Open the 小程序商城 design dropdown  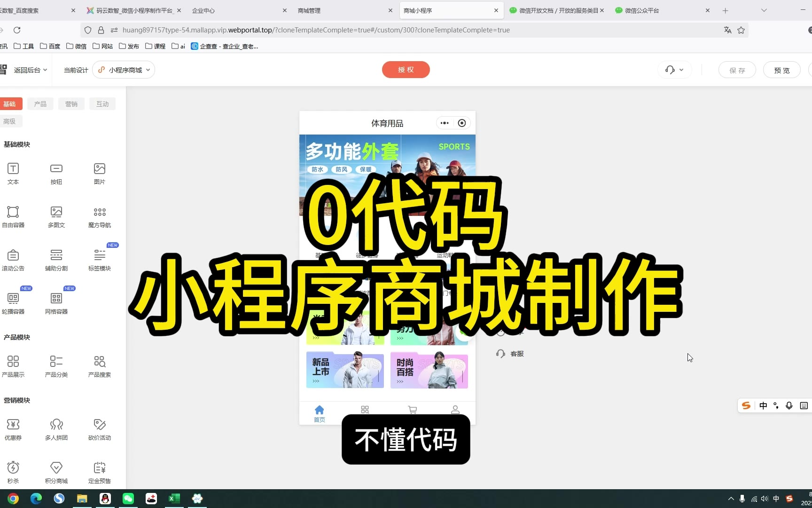pos(124,70)
